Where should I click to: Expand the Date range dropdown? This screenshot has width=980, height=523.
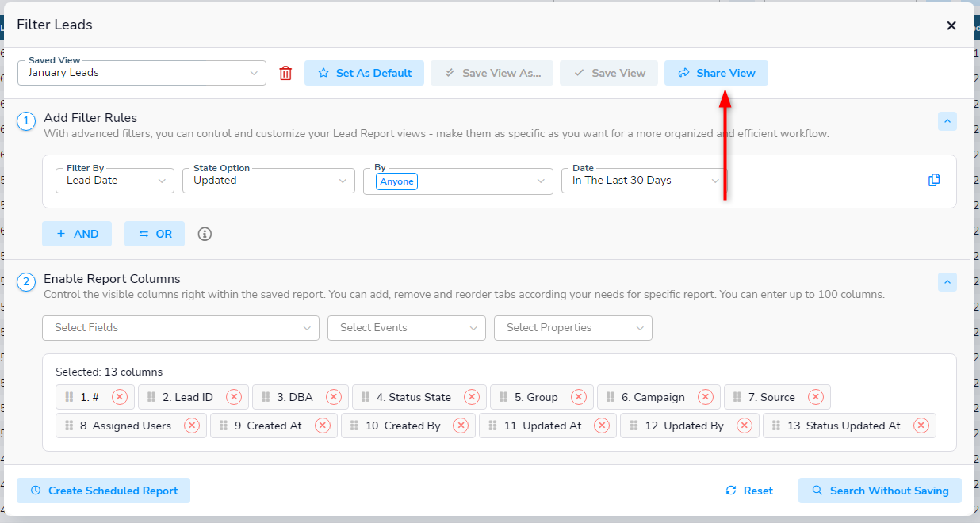[x=645, y=181]
